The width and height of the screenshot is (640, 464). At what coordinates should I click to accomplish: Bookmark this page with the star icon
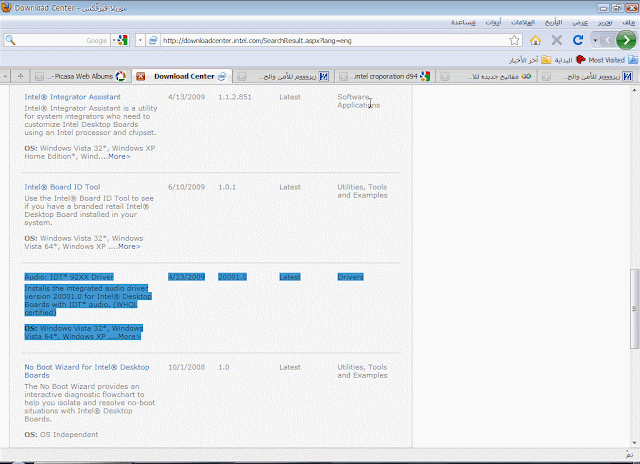click(514, 40)
